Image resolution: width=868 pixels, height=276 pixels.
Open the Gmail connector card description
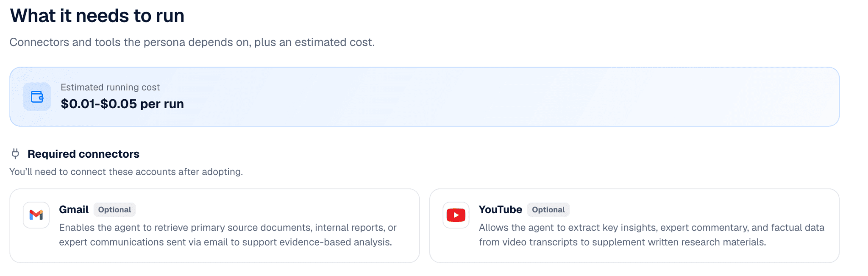[228, 235]
